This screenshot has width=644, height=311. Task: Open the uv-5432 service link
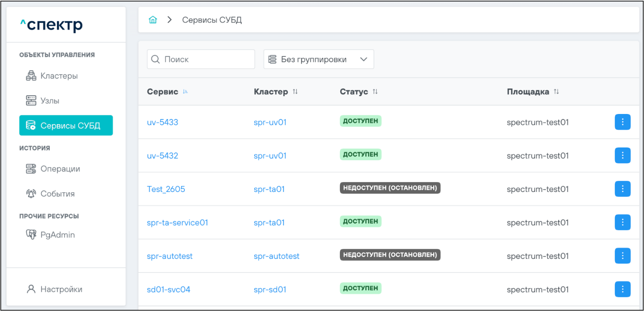(162, 155)
